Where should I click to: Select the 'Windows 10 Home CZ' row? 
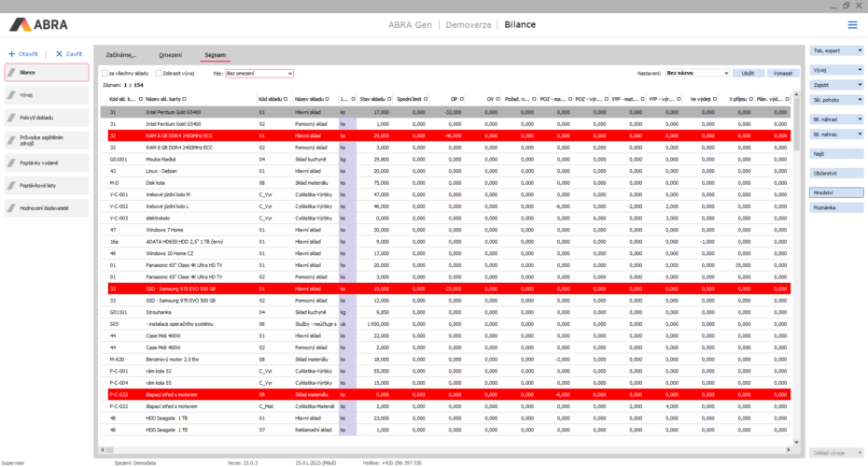[x=445, y=254]
